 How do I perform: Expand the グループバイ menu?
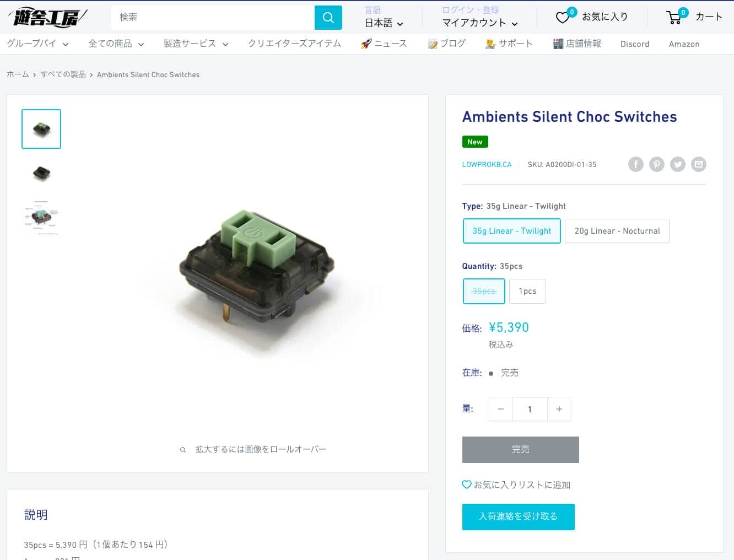[x=37, y=44]
